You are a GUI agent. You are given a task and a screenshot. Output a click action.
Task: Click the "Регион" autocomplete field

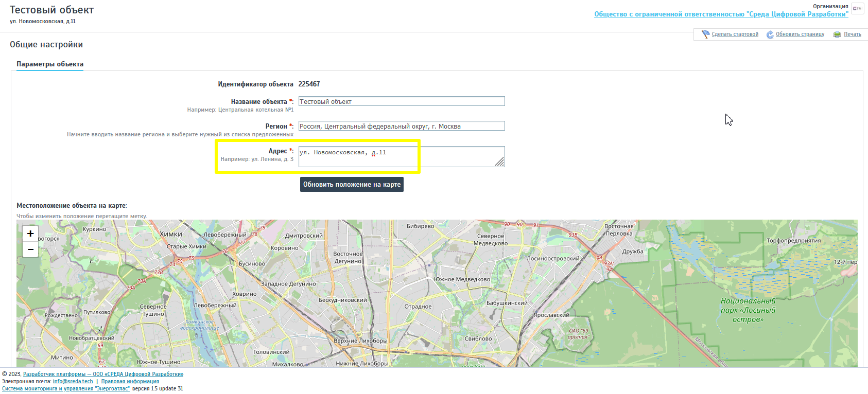(x=402, y=127)
